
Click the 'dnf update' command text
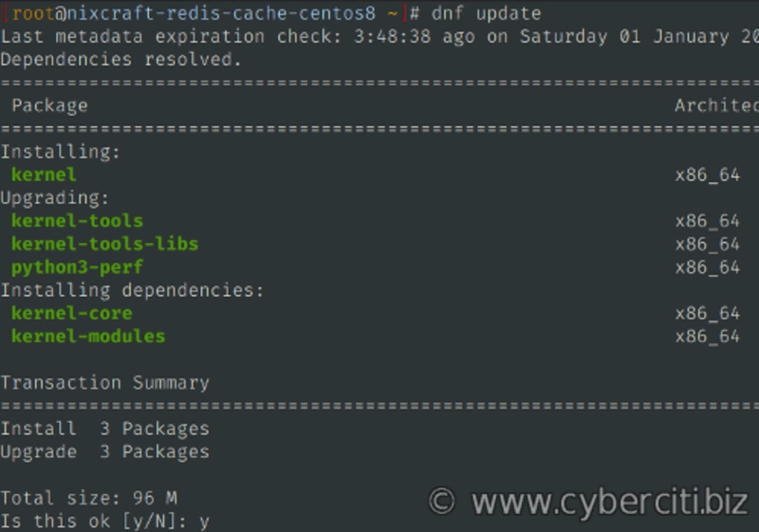point(488,13)
